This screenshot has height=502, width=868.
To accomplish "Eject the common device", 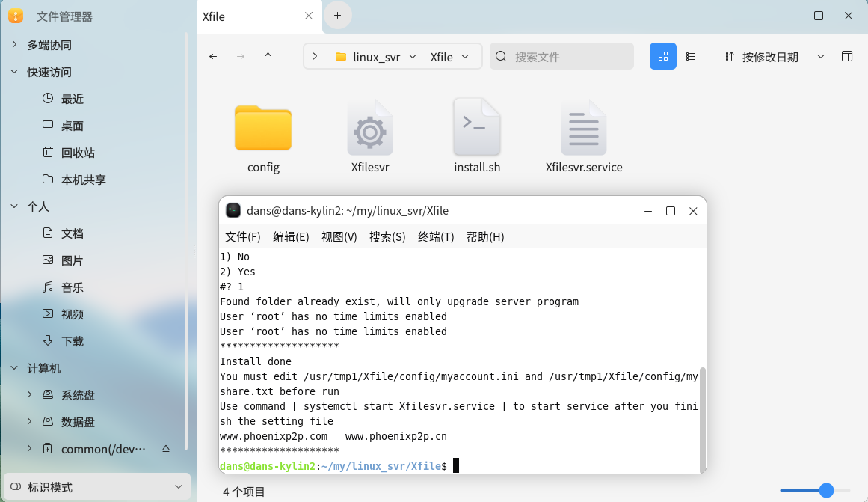I will pyautogui.click(x=166, y=449).
